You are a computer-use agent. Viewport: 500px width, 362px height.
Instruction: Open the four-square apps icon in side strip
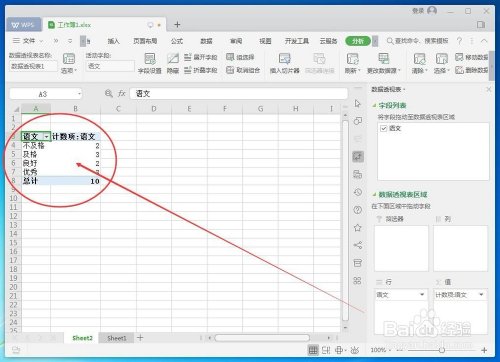[358, 281]
